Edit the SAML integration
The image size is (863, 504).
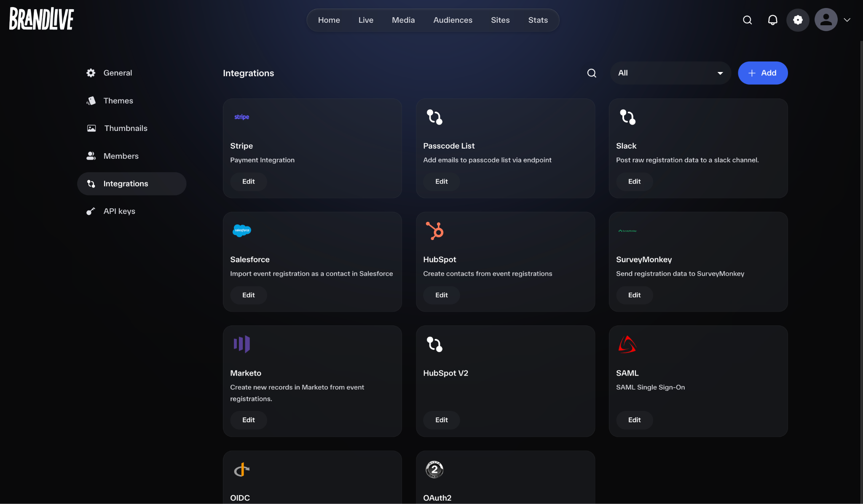coord(635,420)
